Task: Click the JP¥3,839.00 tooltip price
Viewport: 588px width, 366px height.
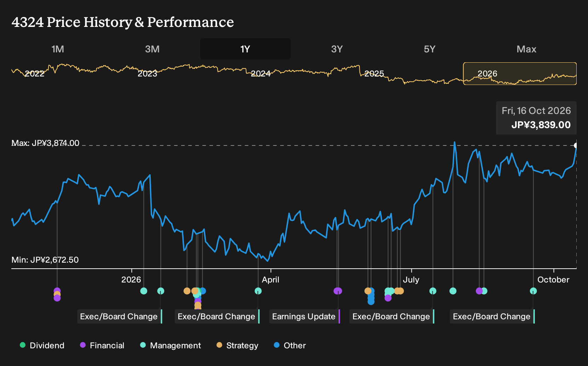Action: [x=541, y=125]
